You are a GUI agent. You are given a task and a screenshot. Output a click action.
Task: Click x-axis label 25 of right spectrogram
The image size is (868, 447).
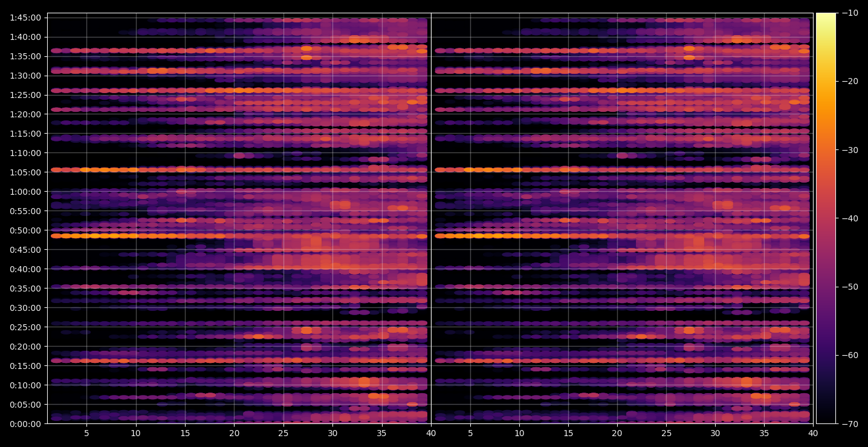pos(666,433)
